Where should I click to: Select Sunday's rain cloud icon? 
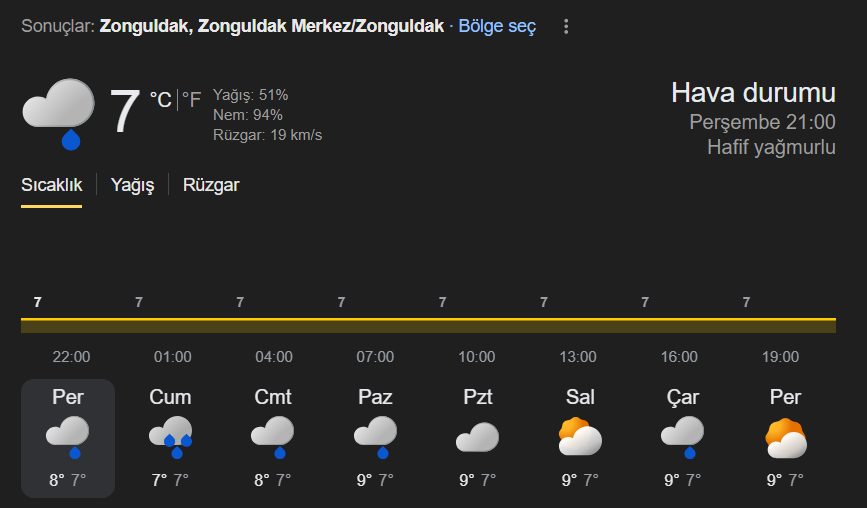click(x=375, y=436)
